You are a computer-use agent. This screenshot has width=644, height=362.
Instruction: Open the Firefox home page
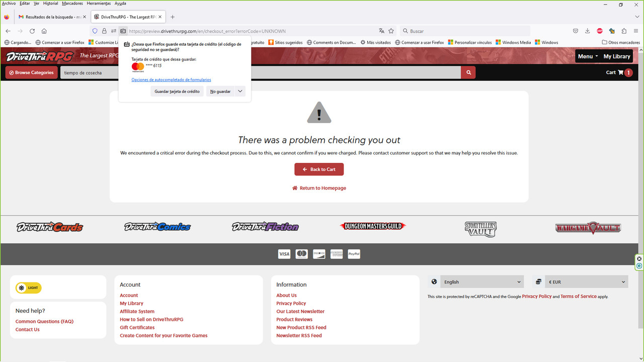tap(44, 31)
